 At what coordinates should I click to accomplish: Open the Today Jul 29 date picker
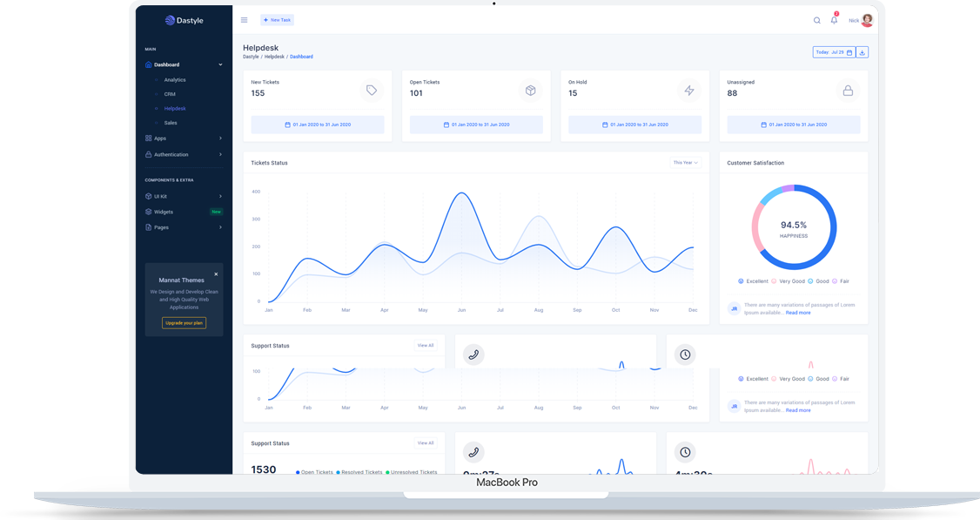[x=833, y=52]
